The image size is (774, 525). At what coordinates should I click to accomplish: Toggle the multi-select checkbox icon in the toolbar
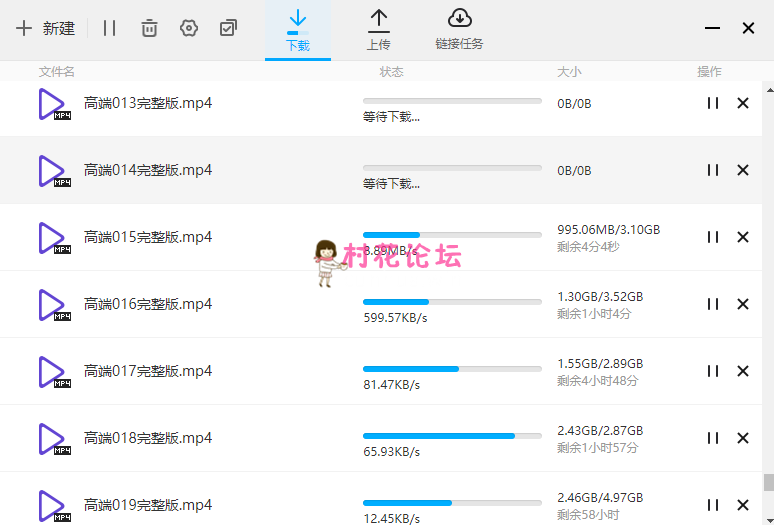(228, 28)
